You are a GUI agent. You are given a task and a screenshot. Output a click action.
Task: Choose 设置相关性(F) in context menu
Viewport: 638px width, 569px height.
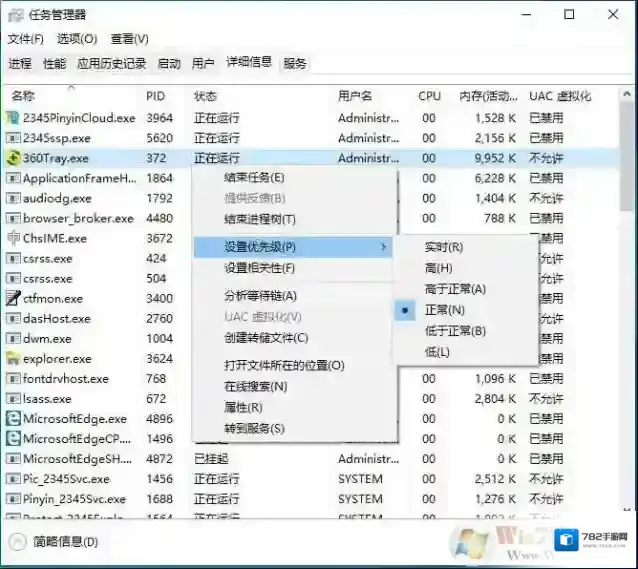(x=260, y=268)
